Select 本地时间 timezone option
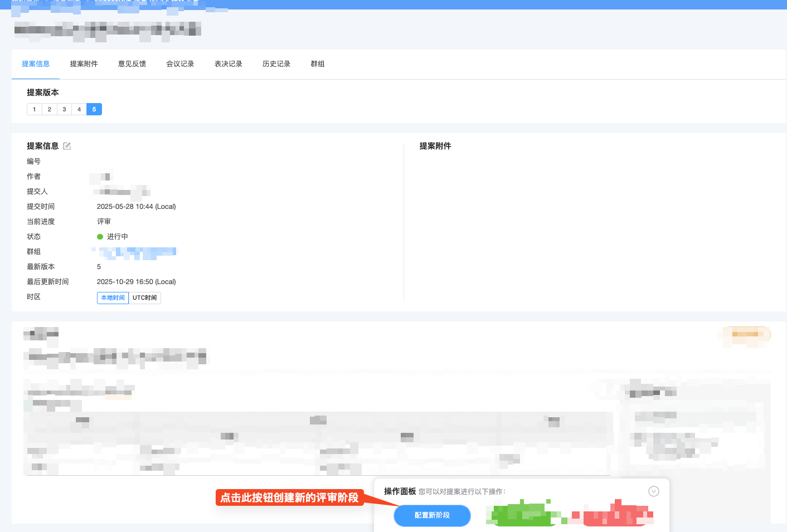Image resolution: width=787 pixels, height=532 pixels. point(113,297)
